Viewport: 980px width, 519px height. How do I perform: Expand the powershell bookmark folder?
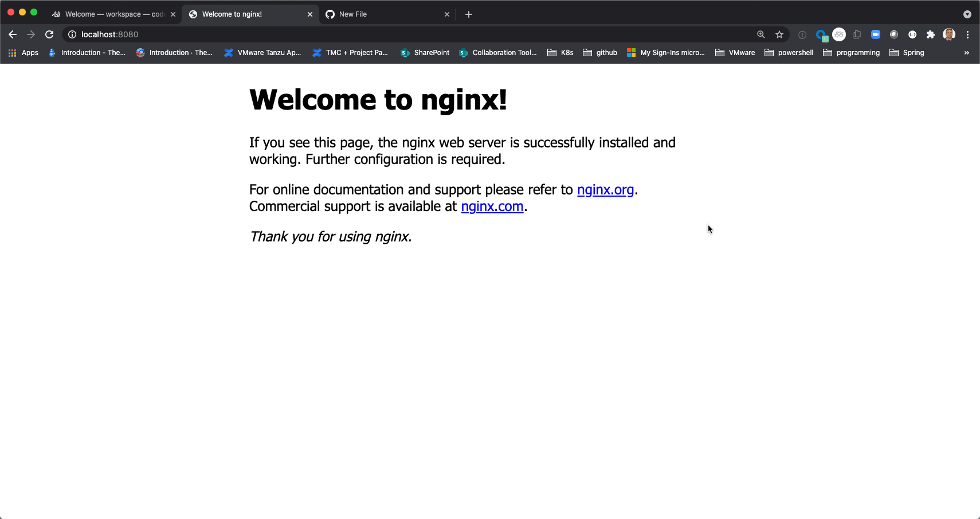[x=789, y=53]
